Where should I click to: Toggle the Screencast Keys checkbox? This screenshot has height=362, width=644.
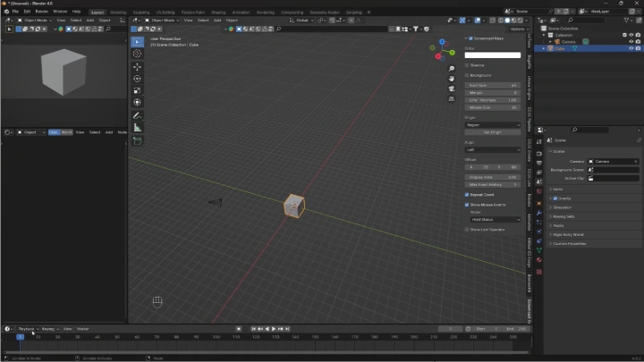tap(470, 38)
